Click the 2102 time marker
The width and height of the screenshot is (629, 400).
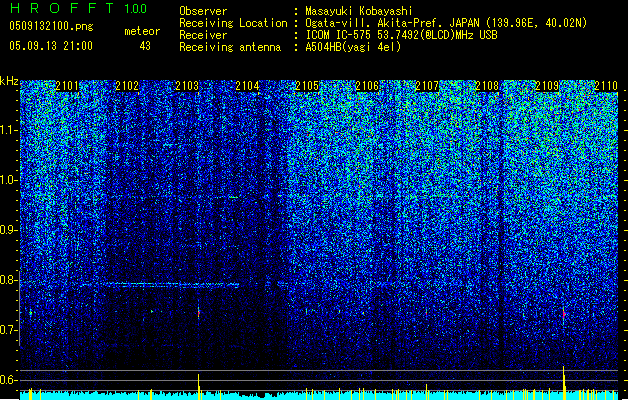pos(127,86)
